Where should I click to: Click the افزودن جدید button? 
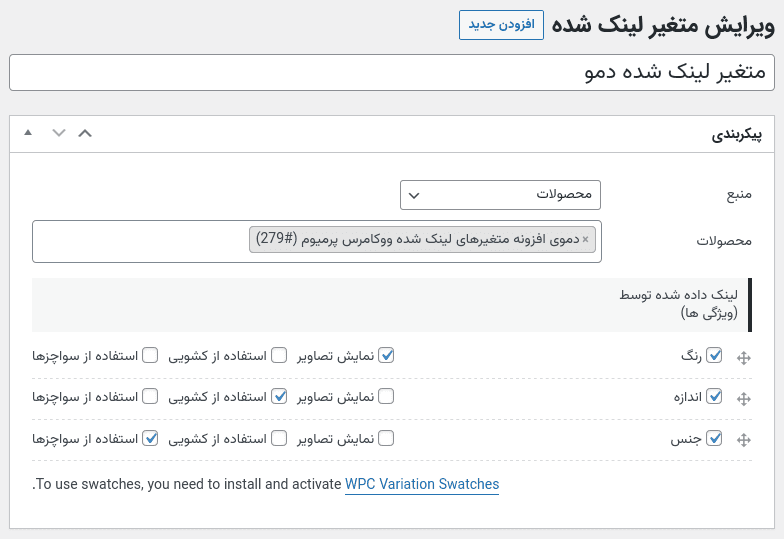(x=502, y=25)
